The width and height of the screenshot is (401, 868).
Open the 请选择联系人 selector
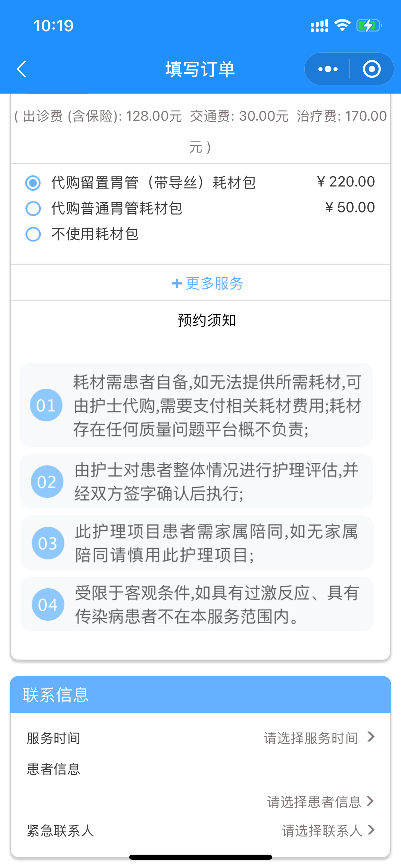coord(328,830)
